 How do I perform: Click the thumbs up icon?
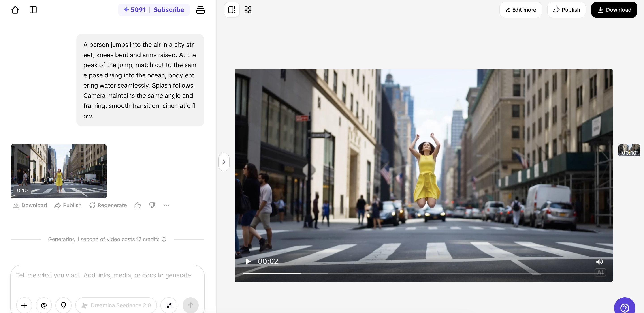click(x=137, y=205)
